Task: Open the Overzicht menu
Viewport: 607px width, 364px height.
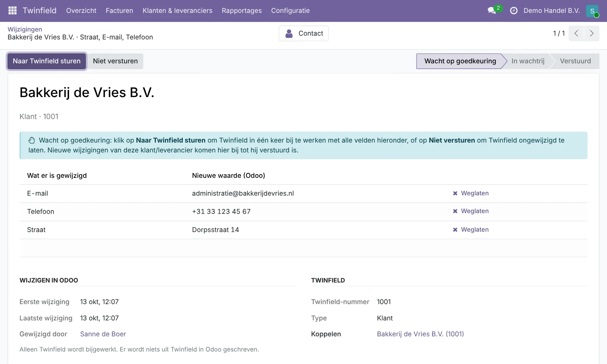Action: click(81, 11)
